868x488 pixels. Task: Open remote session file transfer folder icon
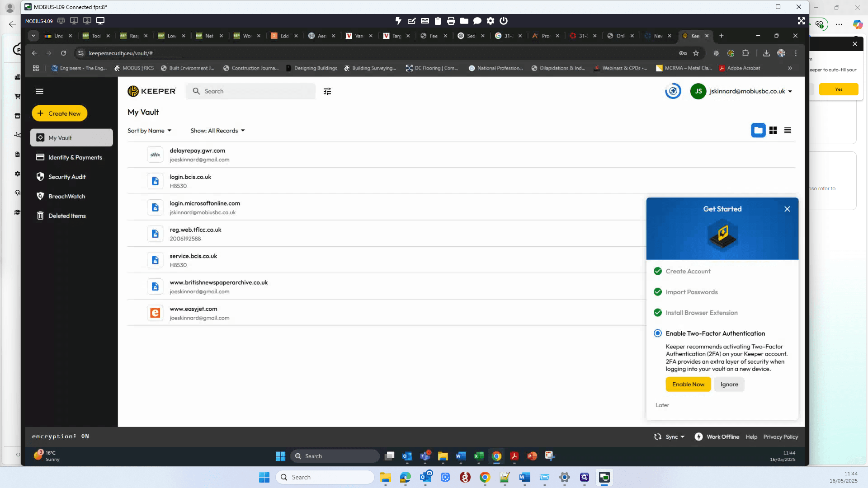(464, 21)
